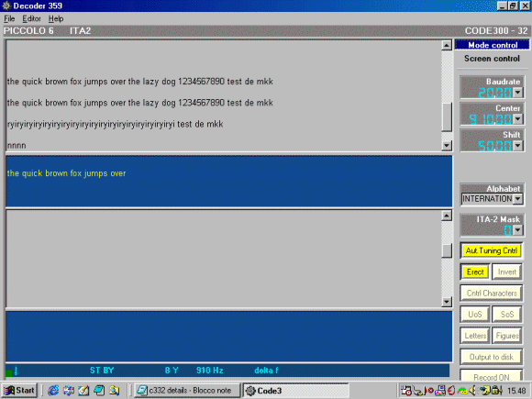532x399 pixels.
Task: Click the Start button icon
Action: click(19, 391)
